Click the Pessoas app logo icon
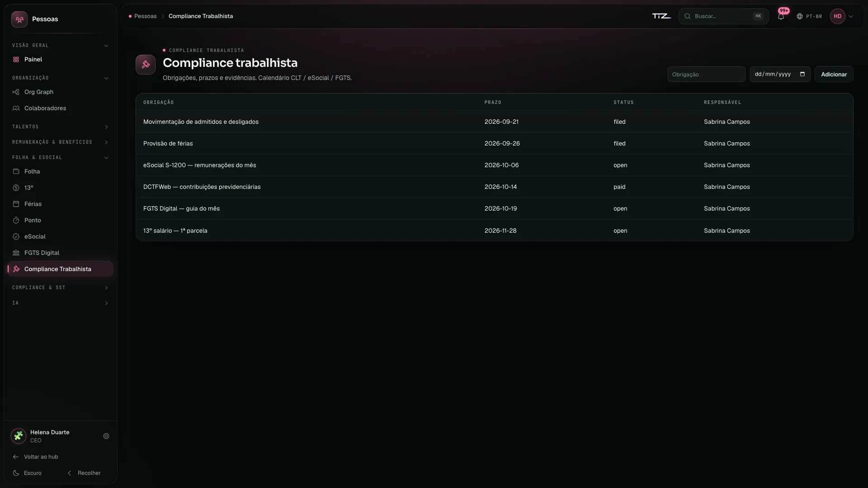The width and height of the screenshot is (868, 488). click(19, 19)
